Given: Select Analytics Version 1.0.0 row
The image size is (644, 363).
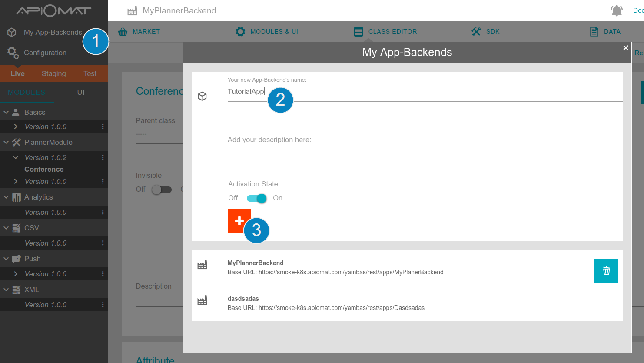Looking at the screenshot, I should pos(54,212).
